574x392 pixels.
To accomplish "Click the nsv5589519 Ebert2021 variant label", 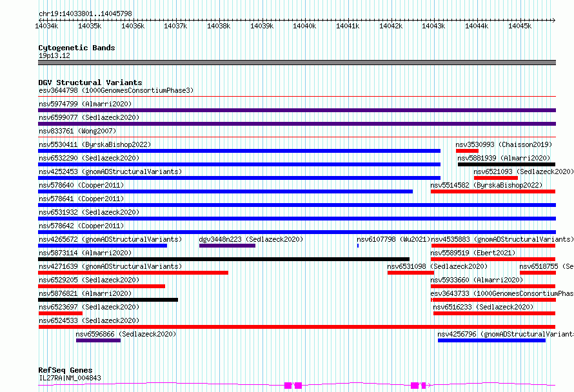I will click(473, 253).
